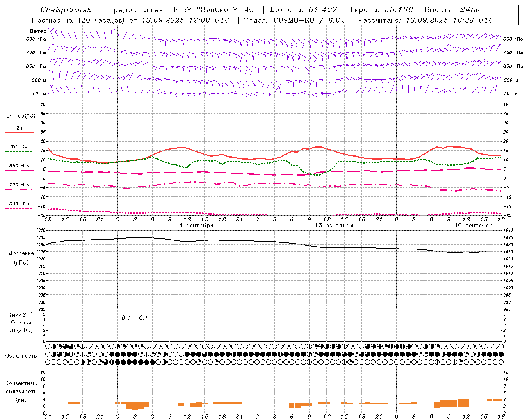Click the '16 сентября' date label
The image size is (525, 420).
473,226
